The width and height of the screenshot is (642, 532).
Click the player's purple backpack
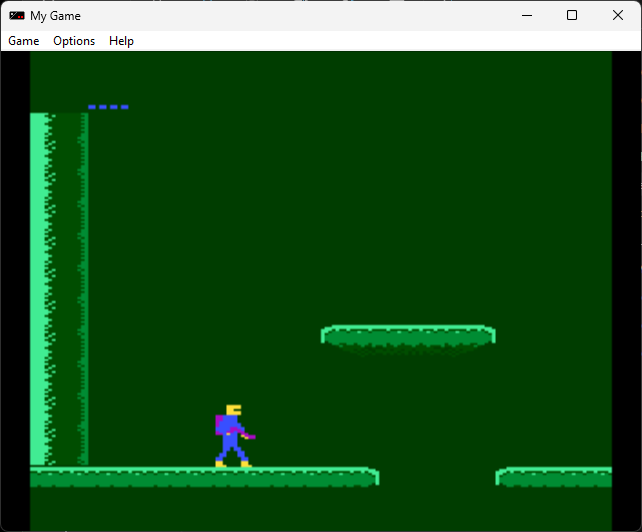click(220, 424)
